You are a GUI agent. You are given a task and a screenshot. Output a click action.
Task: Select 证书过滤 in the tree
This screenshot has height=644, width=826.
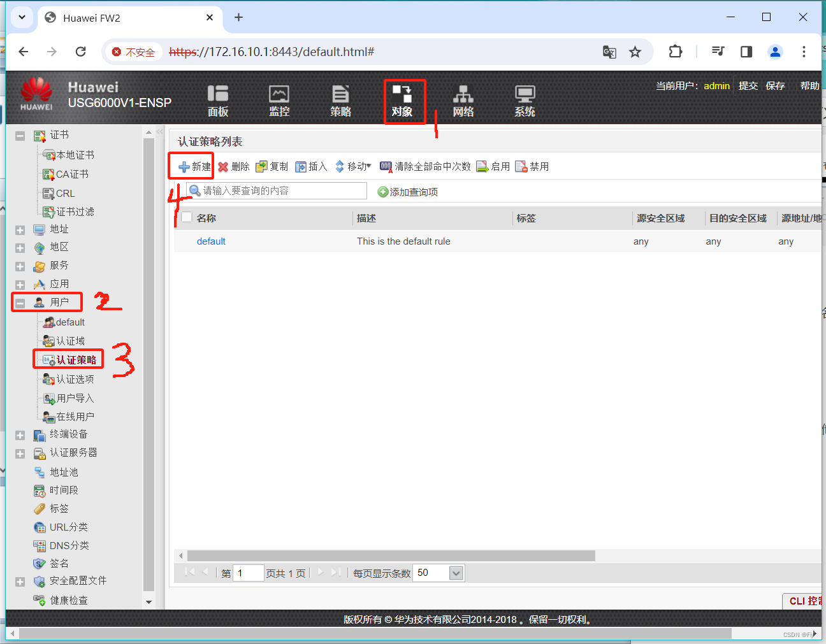click(x=69, y=211)
